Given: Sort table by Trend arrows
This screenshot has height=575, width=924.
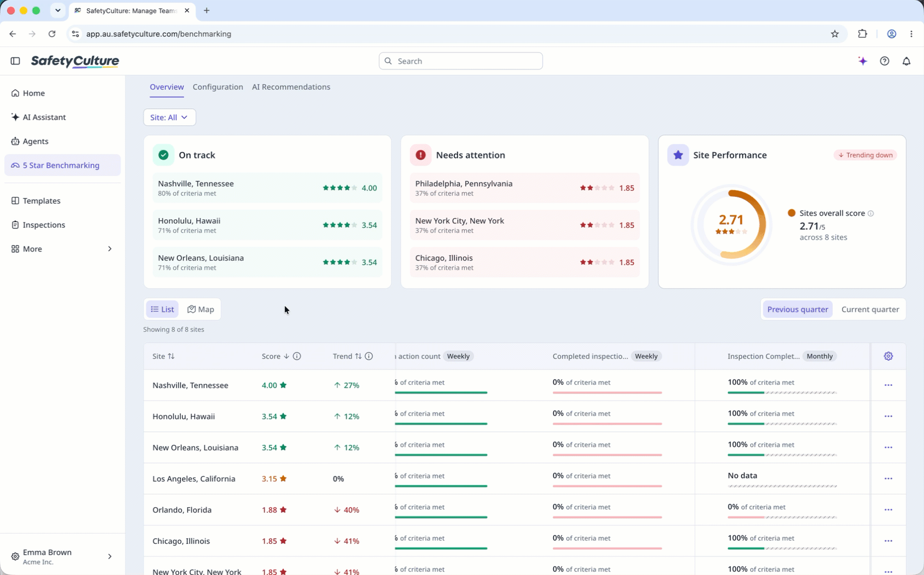Looking at the screenshot, I should coord(358,356).
